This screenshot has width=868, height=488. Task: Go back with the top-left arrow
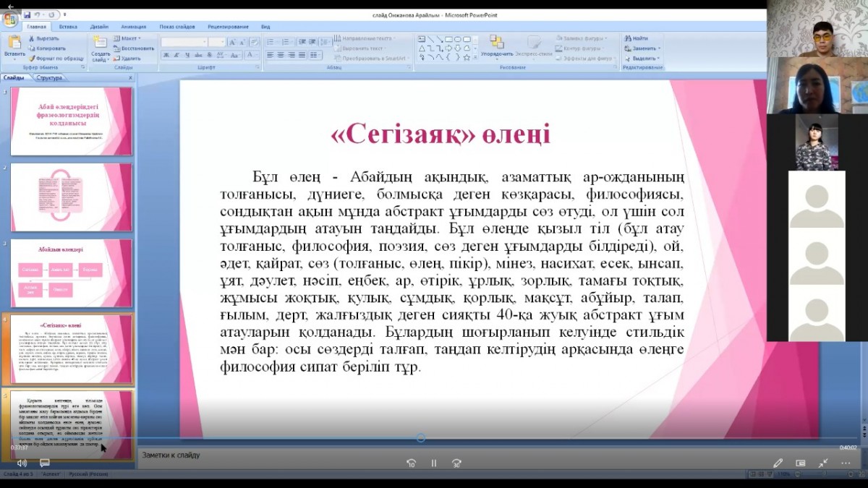[x=10, y=6]
